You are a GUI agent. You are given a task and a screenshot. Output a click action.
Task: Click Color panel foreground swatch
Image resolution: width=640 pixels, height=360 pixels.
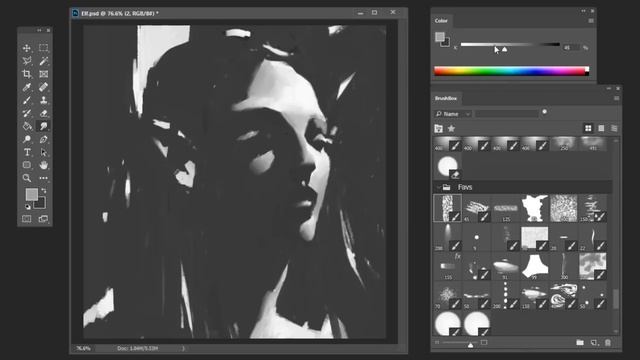[x=440, y=37]
